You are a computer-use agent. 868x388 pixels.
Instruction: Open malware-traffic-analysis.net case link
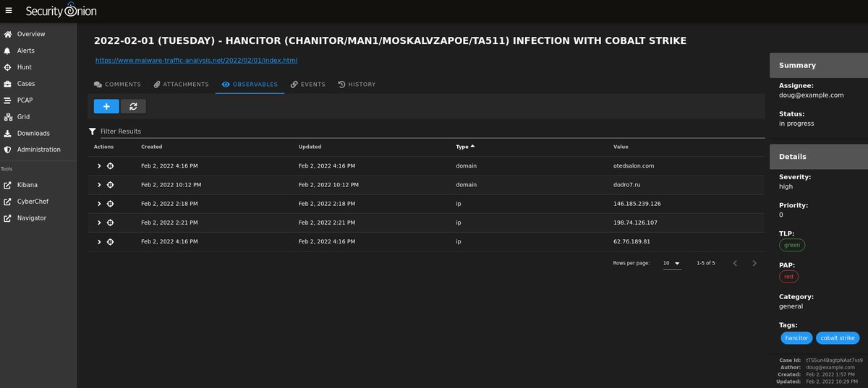[x=196, y=61]
